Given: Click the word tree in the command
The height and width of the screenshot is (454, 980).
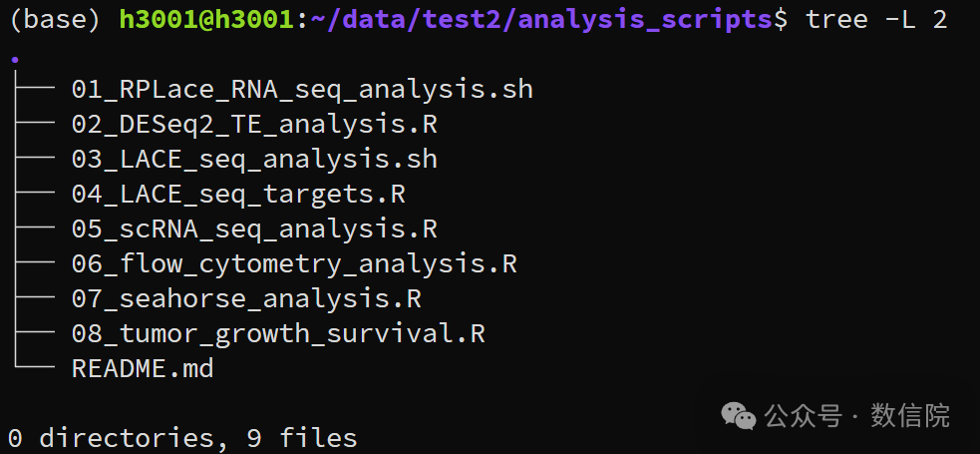Looking at the screenshot, I should point(836,19).
